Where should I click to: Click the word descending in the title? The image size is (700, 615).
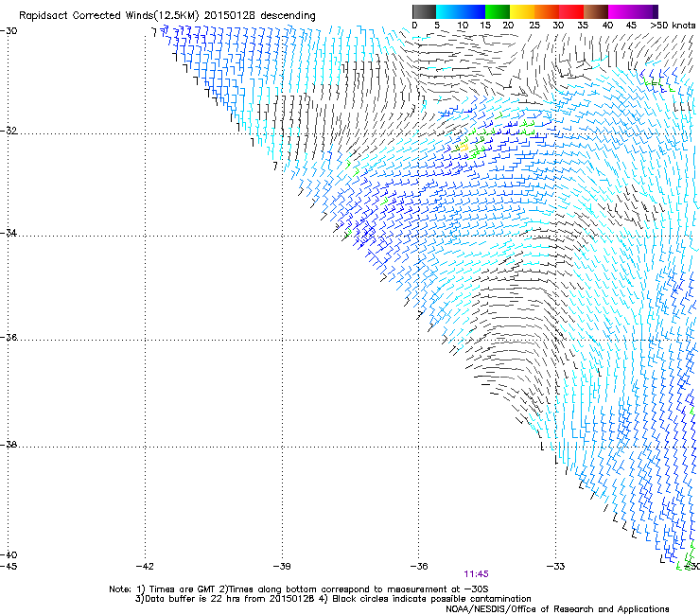(288, 16)
